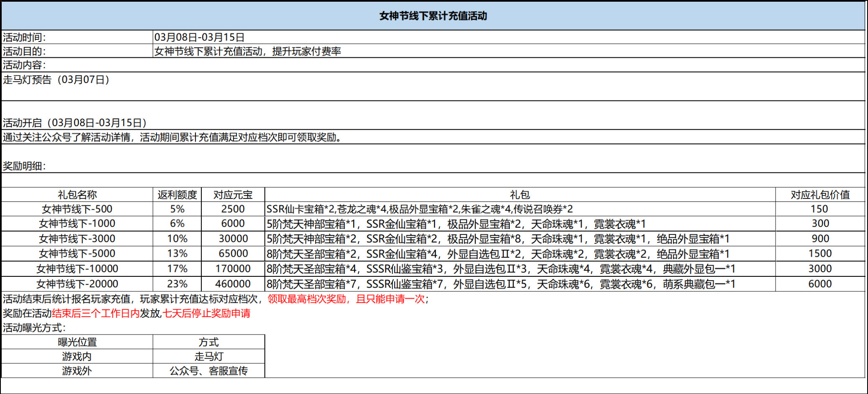The image size is (868, 394).
Task: Select the gift value cell 6000
Action: pos(820,284)
